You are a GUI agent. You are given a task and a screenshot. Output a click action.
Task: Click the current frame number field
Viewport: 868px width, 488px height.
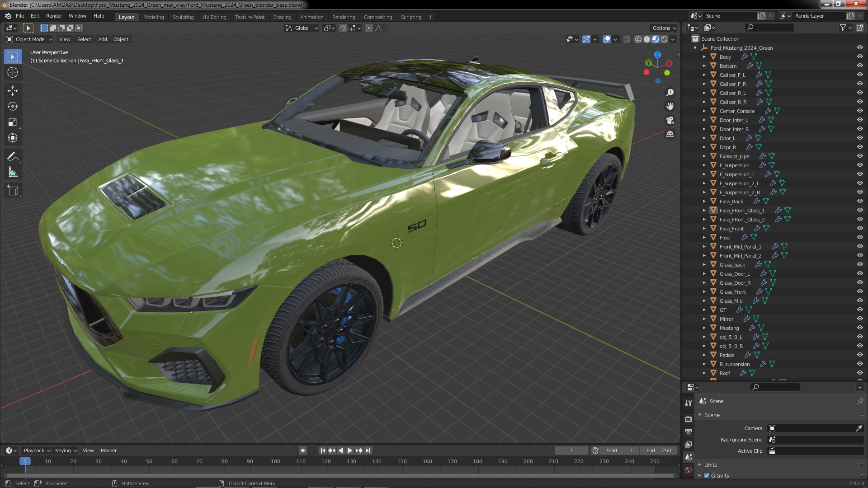[571, 450]
